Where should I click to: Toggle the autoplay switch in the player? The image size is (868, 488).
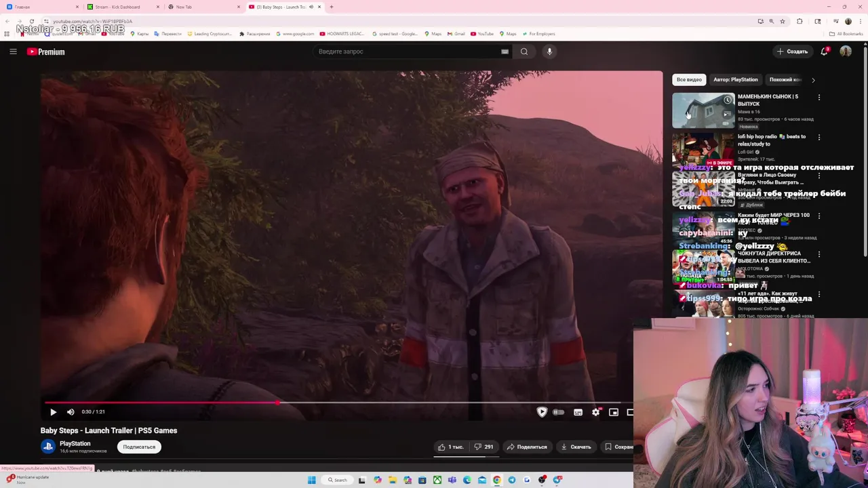click(x=559, y=412)
